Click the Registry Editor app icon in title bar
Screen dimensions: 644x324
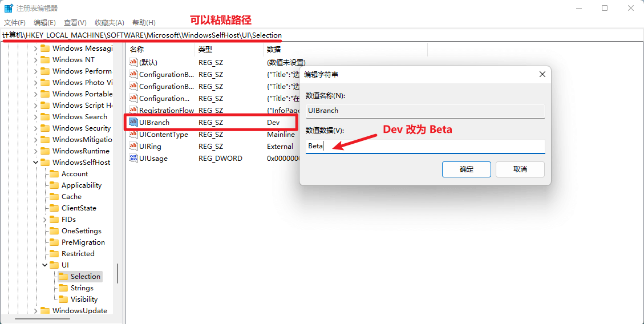(9, 9)
